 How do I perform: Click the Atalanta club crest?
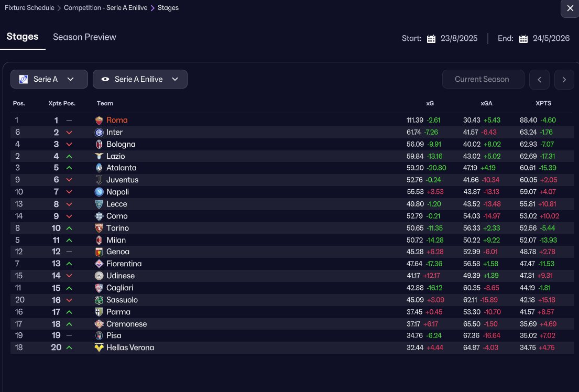[x=99, y=168]
